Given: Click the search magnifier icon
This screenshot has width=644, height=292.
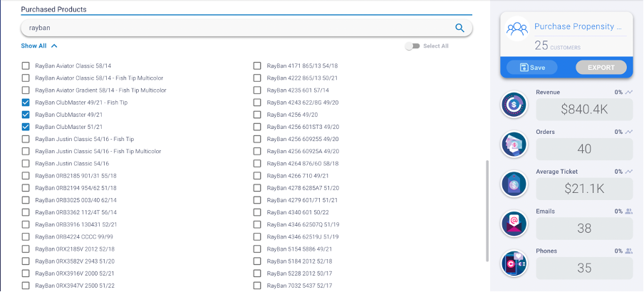Looking at the screenshot, I should pyautogui.click(x=459, y=28).
